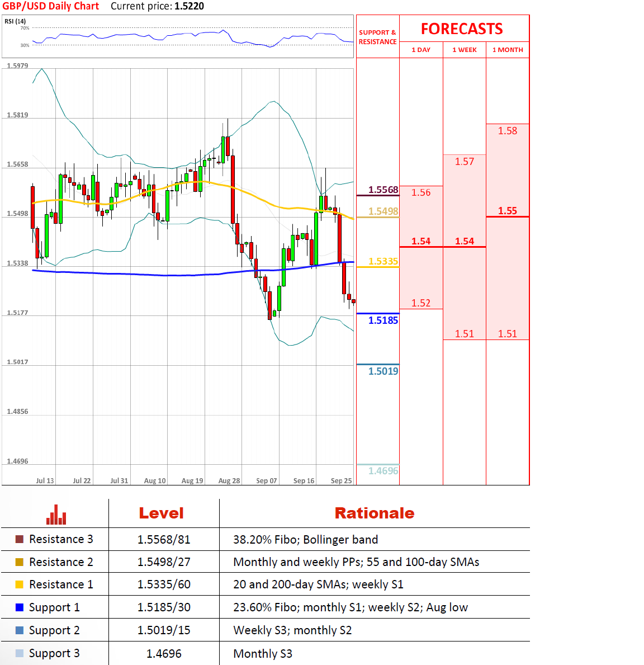The image size is (644, 665).
Task: Click the 23.60% Fibo Aug low rationale
Action: click(x=350, y=607)
